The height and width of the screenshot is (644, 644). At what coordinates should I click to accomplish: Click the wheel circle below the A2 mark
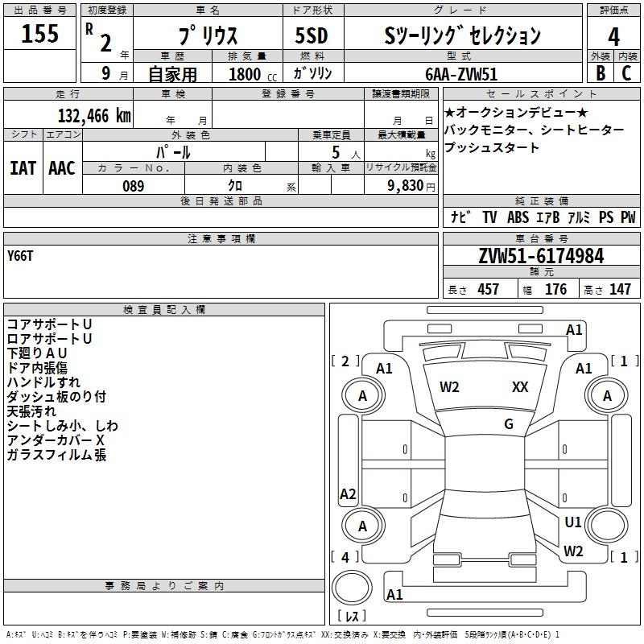(362, 526)
